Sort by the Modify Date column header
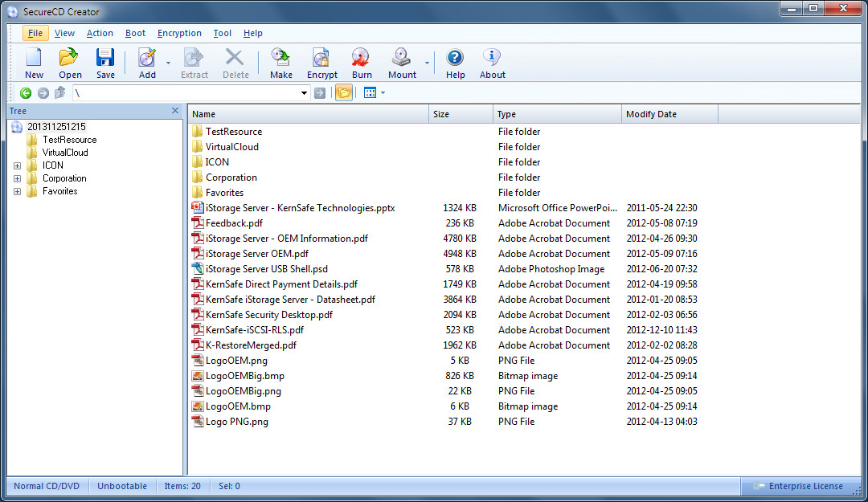 point(669,114)
